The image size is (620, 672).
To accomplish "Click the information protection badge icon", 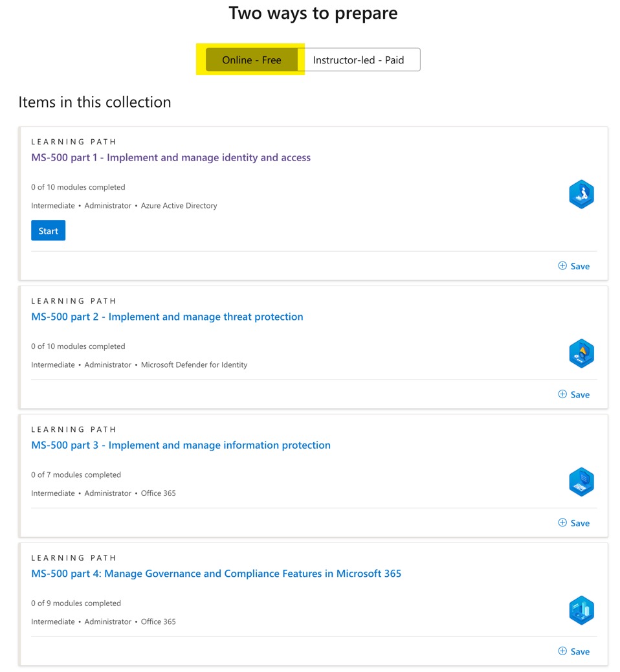I will 581,482.
